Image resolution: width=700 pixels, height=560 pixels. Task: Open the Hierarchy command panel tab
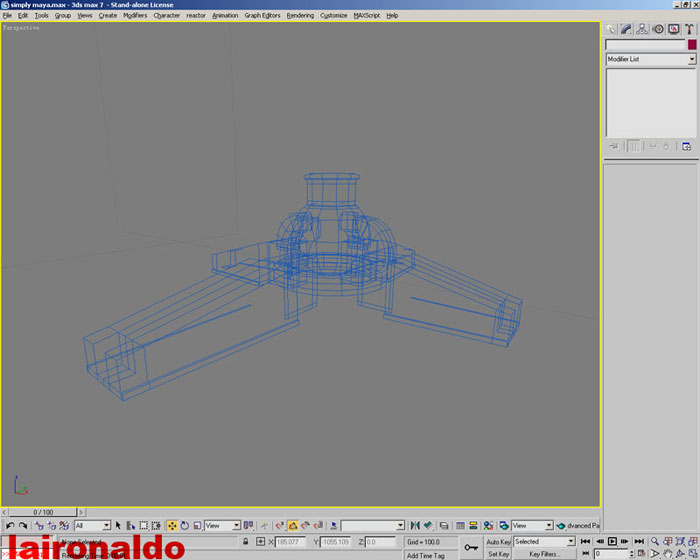point(642,29)
